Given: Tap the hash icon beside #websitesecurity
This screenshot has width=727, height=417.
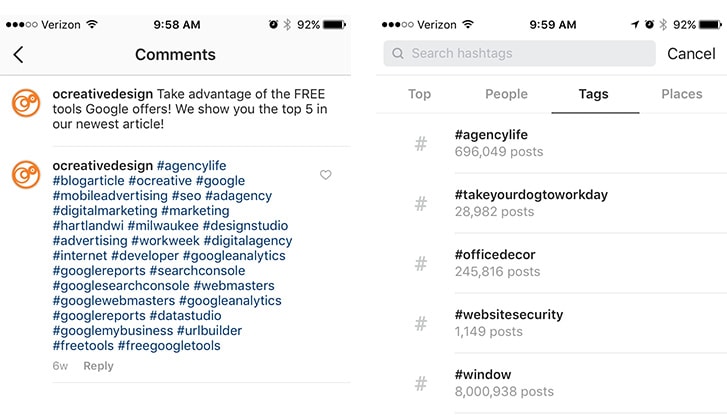Looking at the screenshot, I should (421, 324).
